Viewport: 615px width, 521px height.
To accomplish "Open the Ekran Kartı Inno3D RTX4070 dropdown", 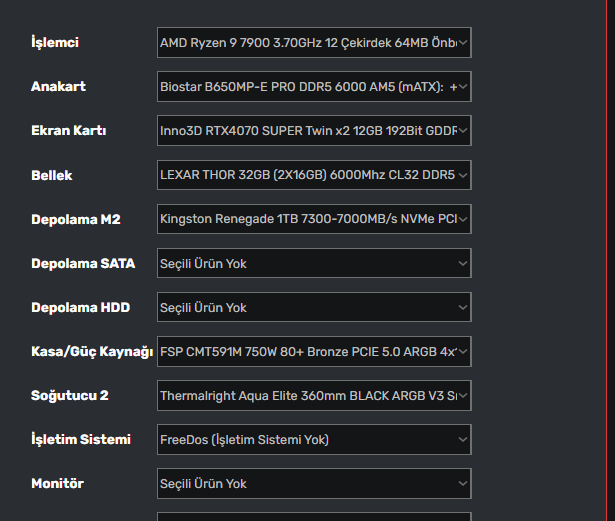I will 313,131.
